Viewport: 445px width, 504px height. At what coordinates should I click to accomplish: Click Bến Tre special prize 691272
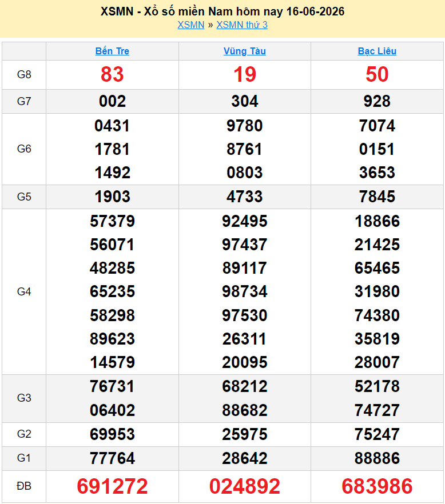(x=112, y=486)
